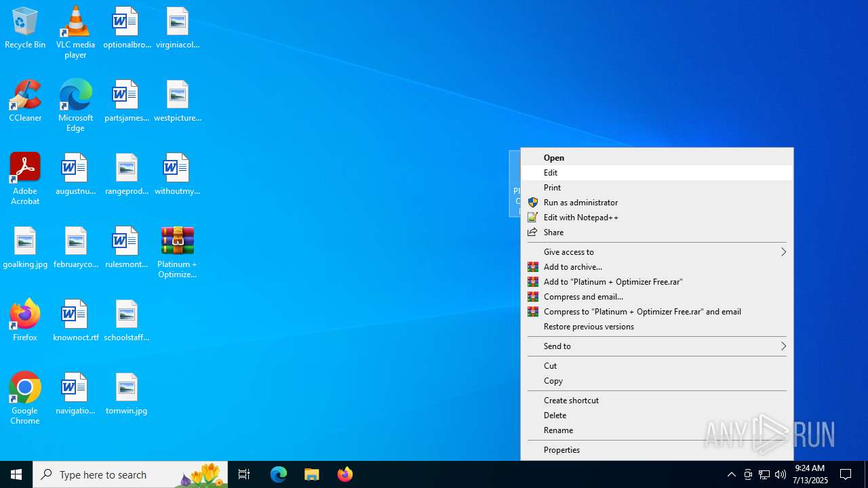
Task: Open the network status tray icon
Action: (764, 474)
